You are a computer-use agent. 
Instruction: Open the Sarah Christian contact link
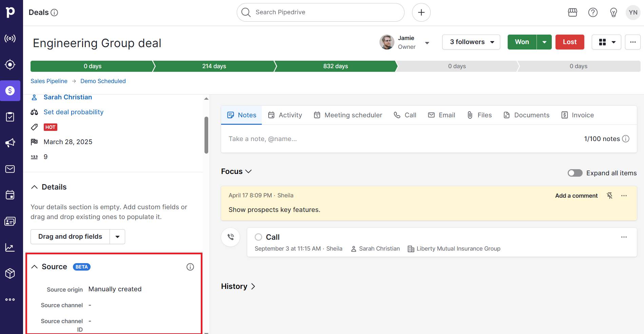pyautogui.click(x=68, y=97)
